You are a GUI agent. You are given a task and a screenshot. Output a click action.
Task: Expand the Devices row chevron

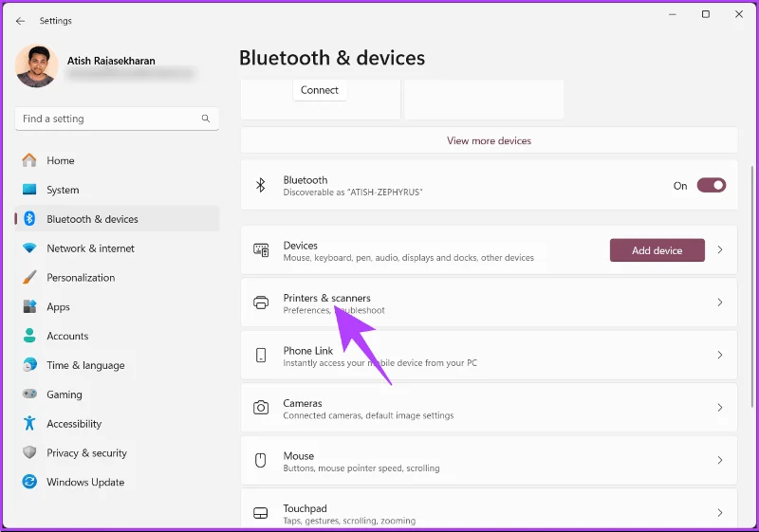click(x=720, y=250)
